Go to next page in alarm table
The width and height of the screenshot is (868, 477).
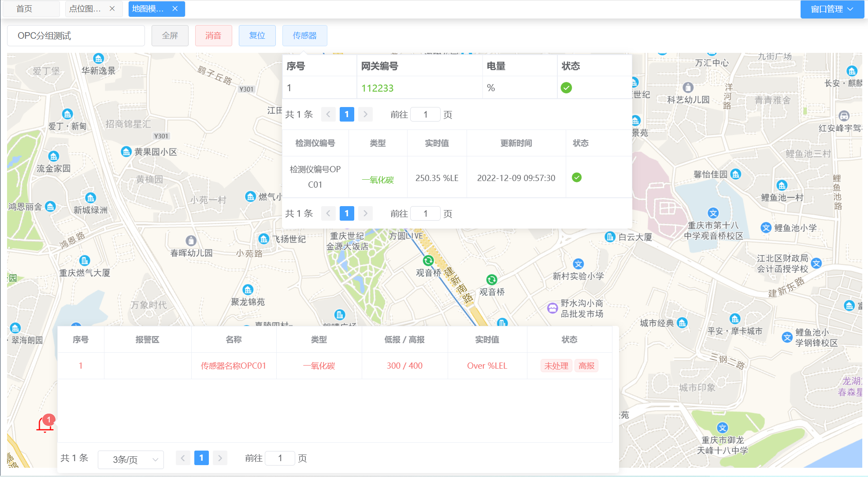tap(220, 458)
